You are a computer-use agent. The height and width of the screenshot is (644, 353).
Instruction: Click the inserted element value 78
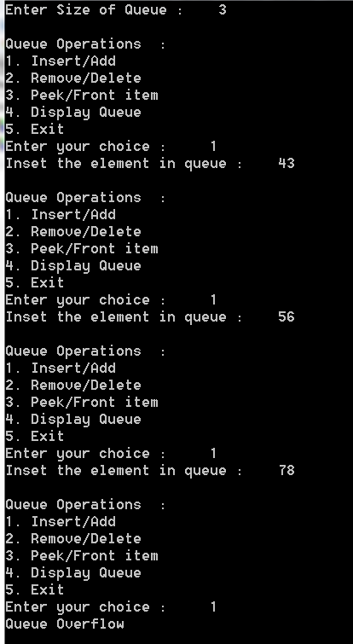click(x=286, y=470)
